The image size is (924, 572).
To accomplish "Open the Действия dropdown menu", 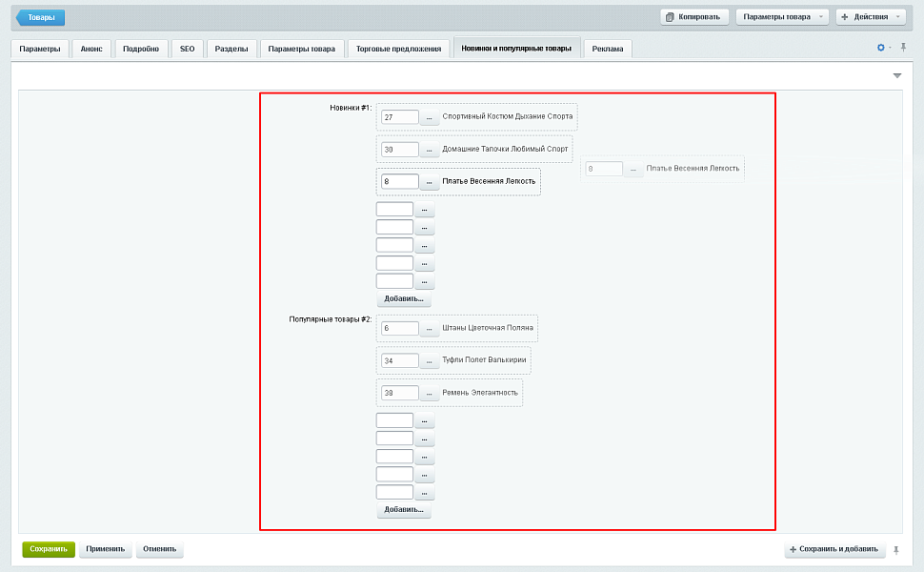I will tap(871, 17).
